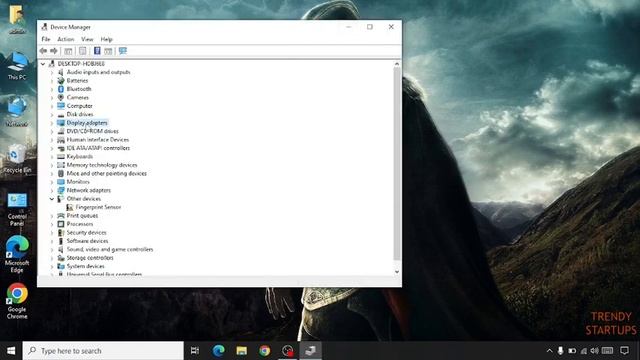Screen dimensions: 640x360
Task: Select the Disk drives tree item
Action: click(80, 114)
